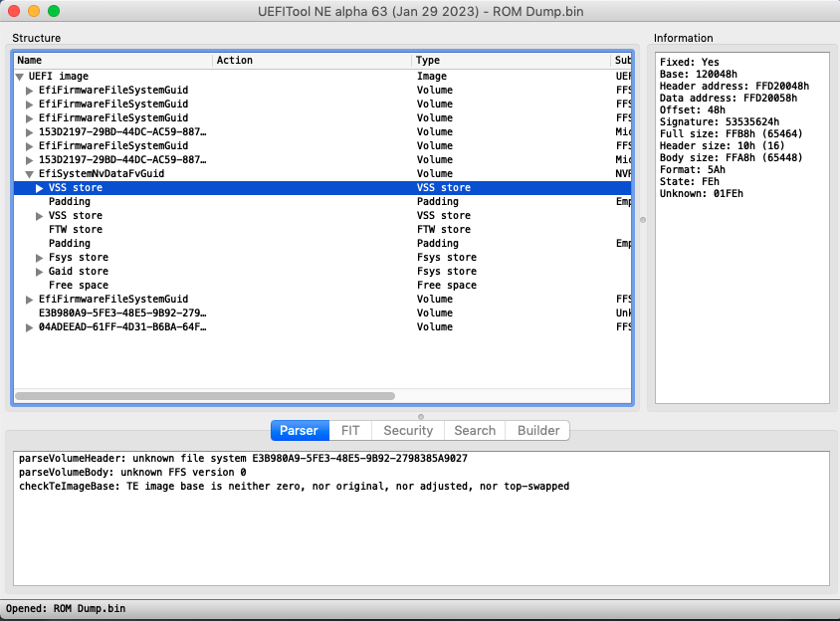Select the Padding row under first VSS store
Viewport: 840px width, 621px height.
point(323,201)
